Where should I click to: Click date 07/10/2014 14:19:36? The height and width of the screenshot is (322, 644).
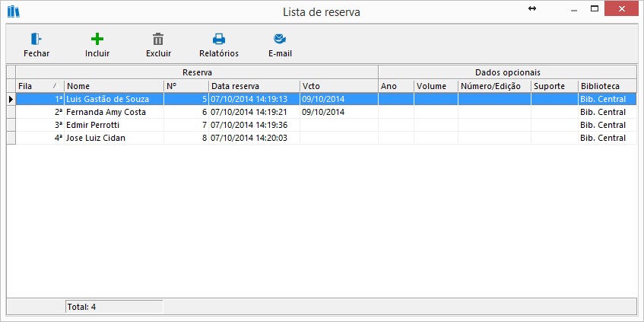click(249, 125)
